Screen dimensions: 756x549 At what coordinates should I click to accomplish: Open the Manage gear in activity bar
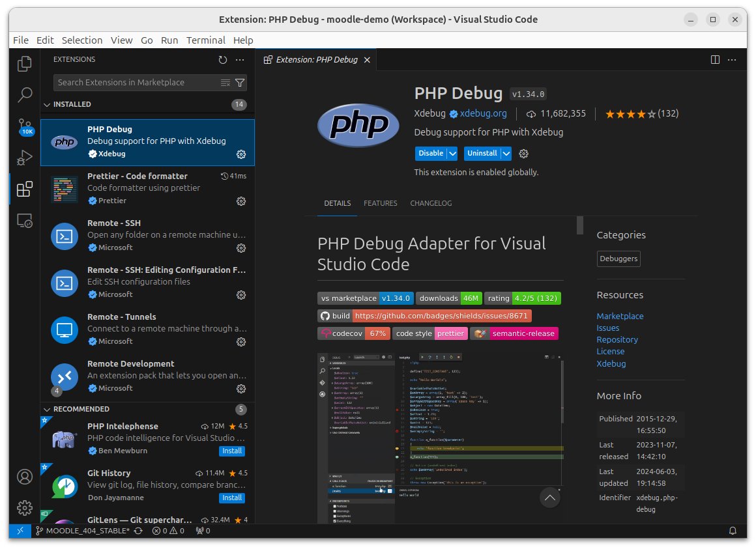pos(25,507)
